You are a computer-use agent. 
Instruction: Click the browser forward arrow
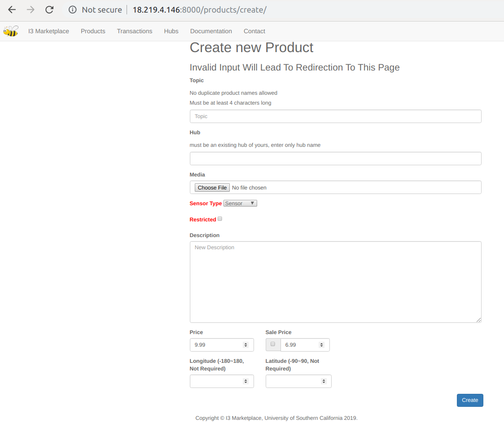pyautogui.click(x=31, y=9)
